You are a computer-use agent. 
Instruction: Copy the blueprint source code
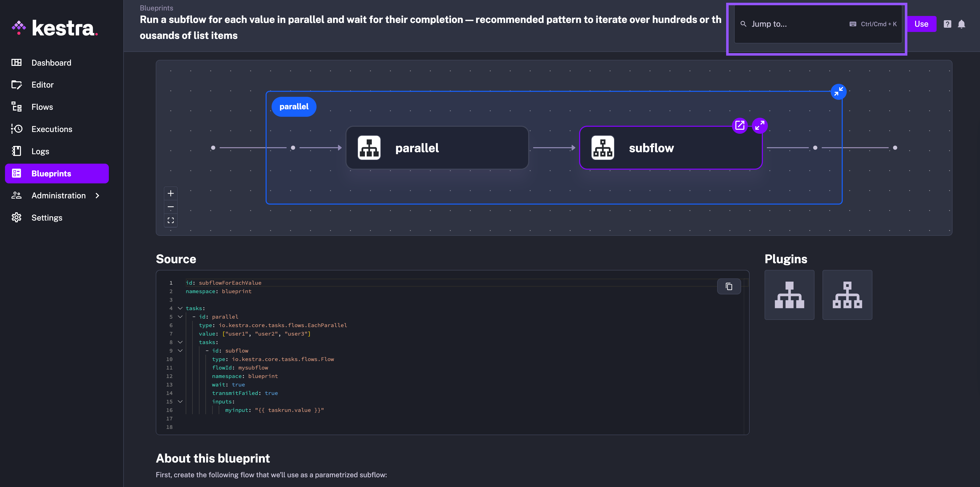coord(729,287)
